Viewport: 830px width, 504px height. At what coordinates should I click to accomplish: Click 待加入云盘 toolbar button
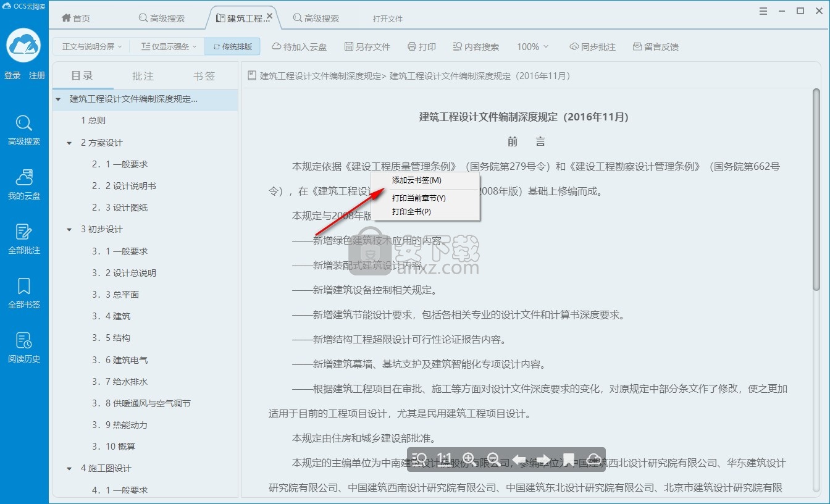pyautogui.click(x=300, y=47)
